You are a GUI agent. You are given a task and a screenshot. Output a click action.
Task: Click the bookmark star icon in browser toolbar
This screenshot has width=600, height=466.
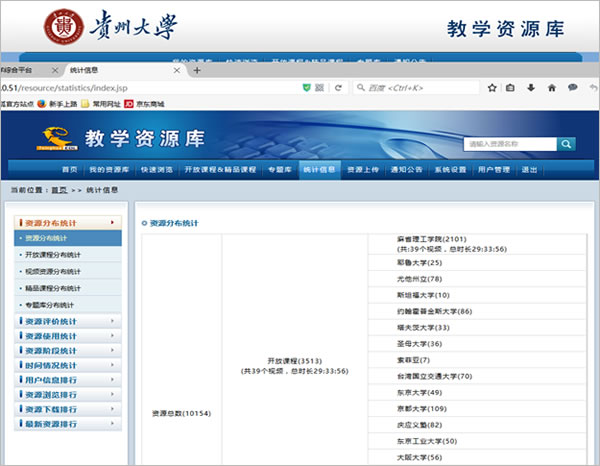coord(490,87)
